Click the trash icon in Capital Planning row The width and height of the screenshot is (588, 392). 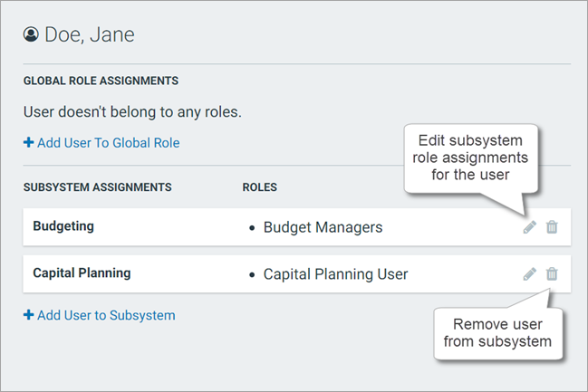click(x=552, y=273)
